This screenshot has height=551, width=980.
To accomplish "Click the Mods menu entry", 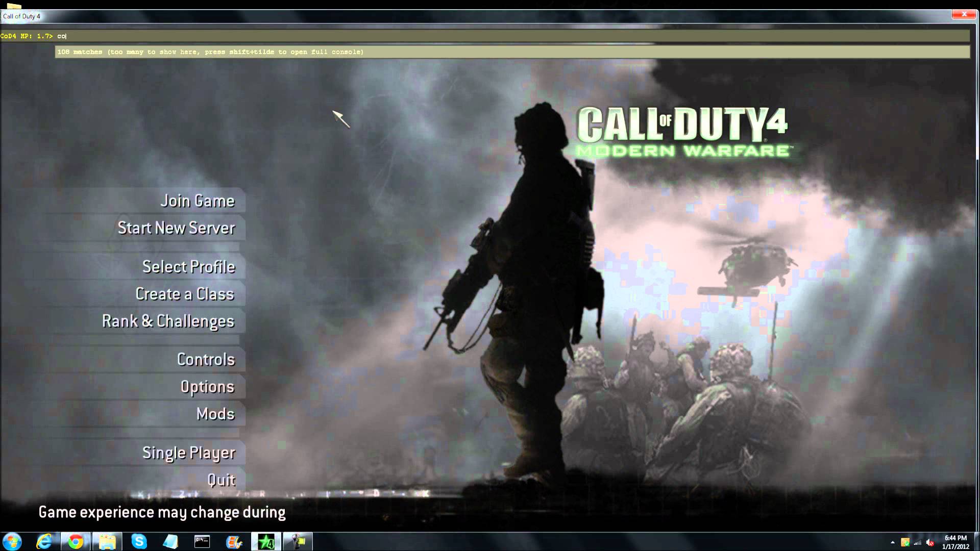I will click(x=215, y=414).
